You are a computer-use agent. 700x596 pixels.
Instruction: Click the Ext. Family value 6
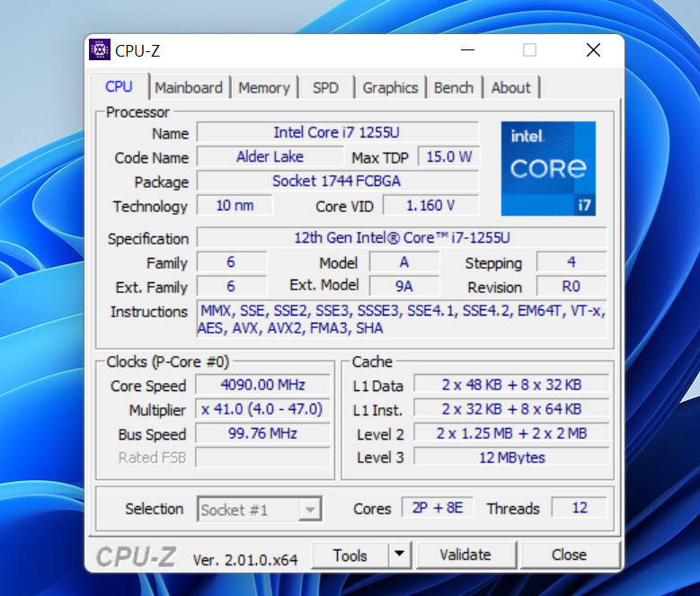pyautogui.click(x=231, y=286)
